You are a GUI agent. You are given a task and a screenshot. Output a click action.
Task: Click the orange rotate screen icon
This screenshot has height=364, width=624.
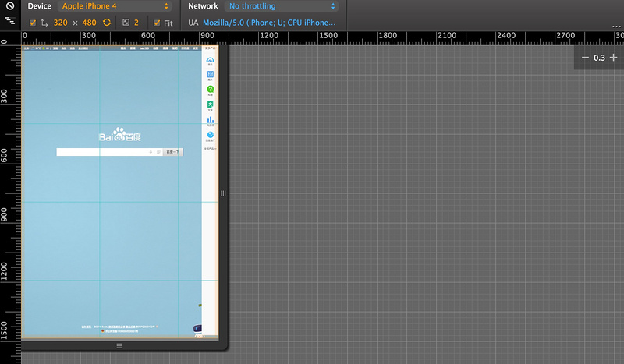click(x=107, y=23)
